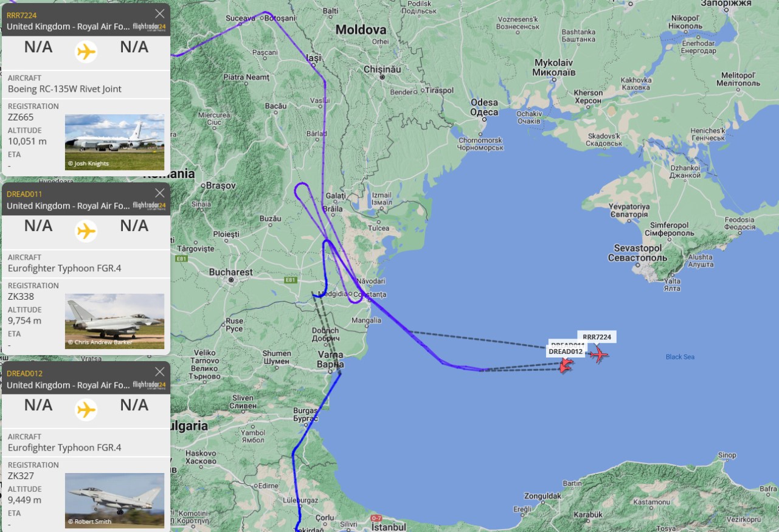Screen dimensions: 779x532
Task: Close the DREAD012 flight panel
Action: (x=160, y=372)
